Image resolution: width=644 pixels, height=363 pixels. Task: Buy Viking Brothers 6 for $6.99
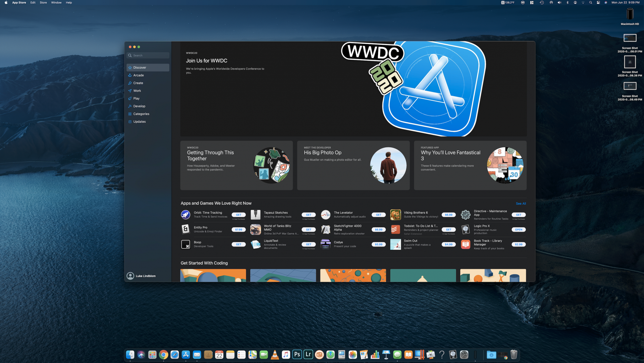449,215
